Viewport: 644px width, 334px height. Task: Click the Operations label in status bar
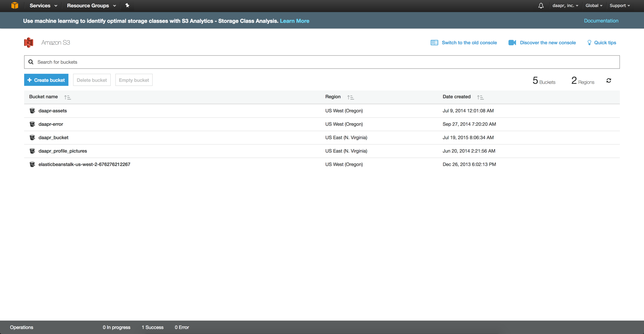tap(22, 327)
